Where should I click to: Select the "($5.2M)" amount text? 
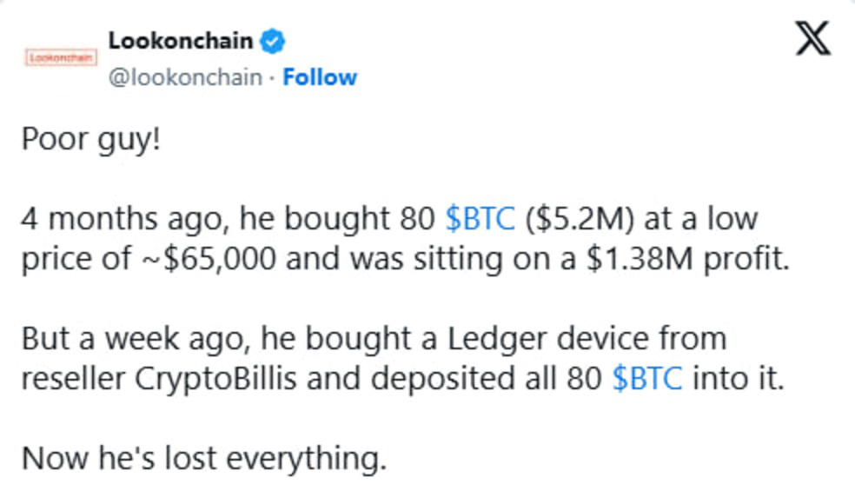(580, 219)
